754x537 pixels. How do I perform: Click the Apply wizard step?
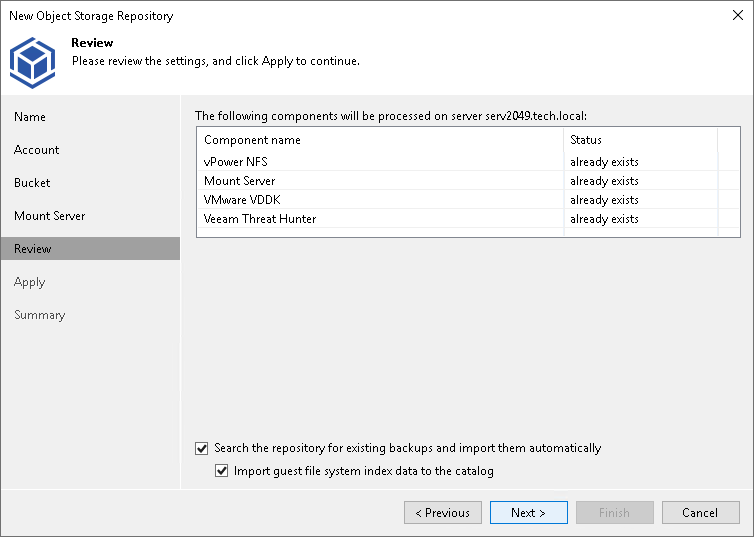[29, 282]
